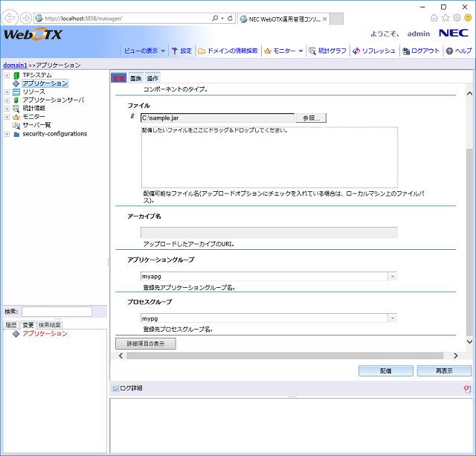This screenshot has height=456, width=476.
Task: Click the ログアウト logout icon
Action: 405,51
